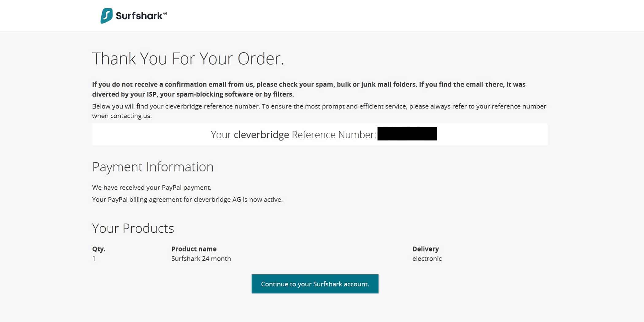Screen dimensions: 644x322
Task: Click the 'Delivery' column header
Action: click(x=425, y=249)
